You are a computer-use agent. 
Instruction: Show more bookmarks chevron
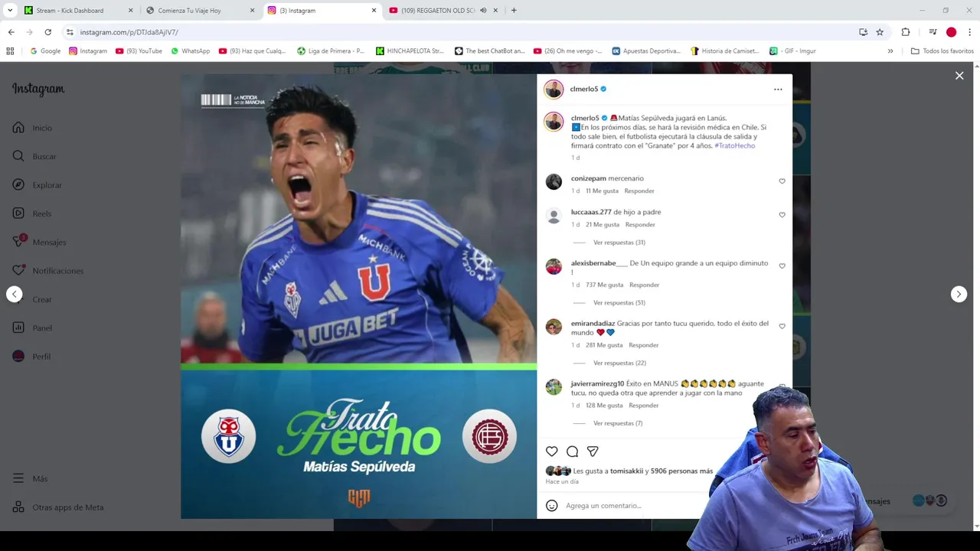(890, 51)
